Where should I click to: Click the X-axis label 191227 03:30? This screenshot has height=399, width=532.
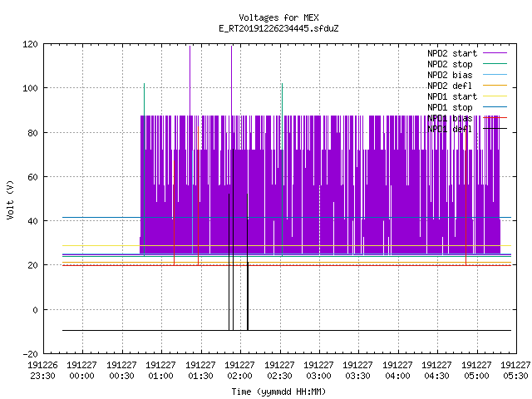[x=358, y=371]
